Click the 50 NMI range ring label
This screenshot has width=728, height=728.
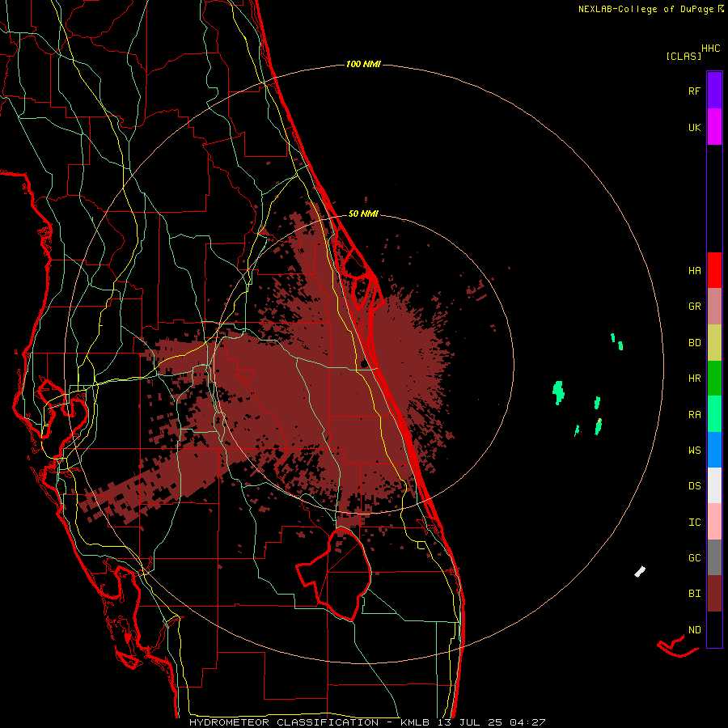click(x=363, y=214)
